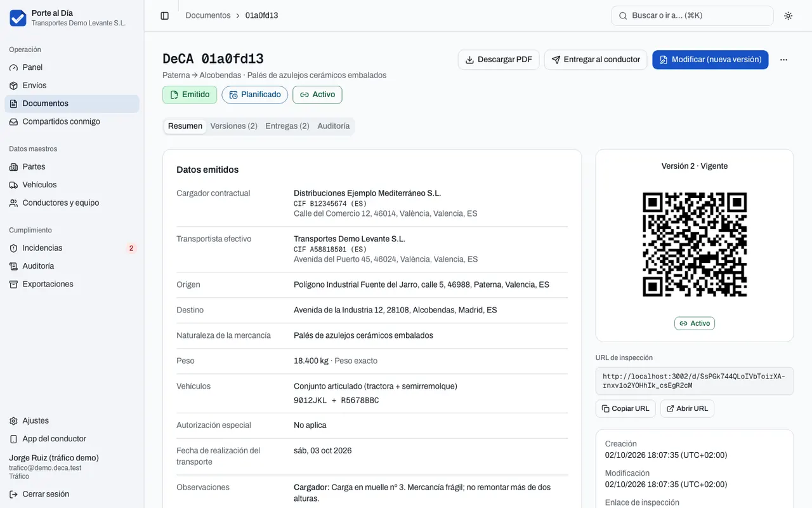Switch to the Versiones (2) tab
Image resolution: width=812 pixels, height=508 pixels.
(234, 126)
